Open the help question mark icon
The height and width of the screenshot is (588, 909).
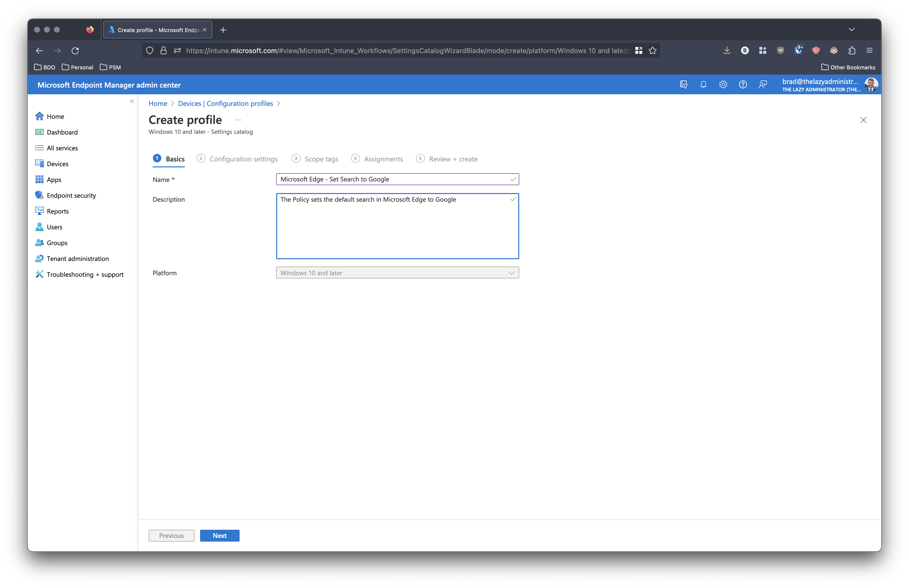click(x=743, y=84)
